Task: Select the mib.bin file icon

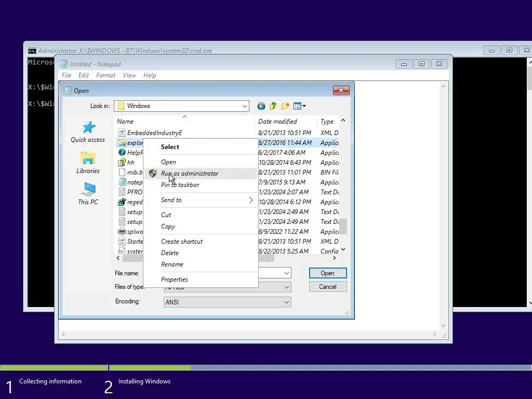Action: [122, 172]
